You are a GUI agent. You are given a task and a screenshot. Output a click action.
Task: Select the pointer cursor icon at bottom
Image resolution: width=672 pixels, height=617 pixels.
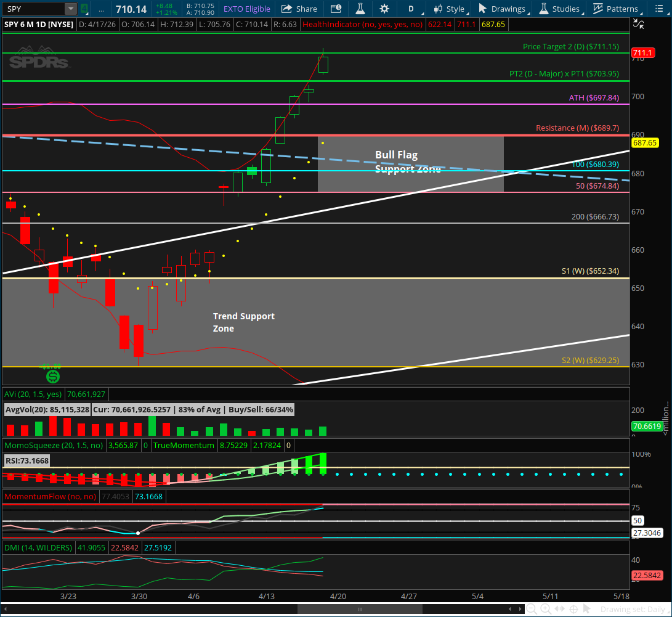click(587, 609)
